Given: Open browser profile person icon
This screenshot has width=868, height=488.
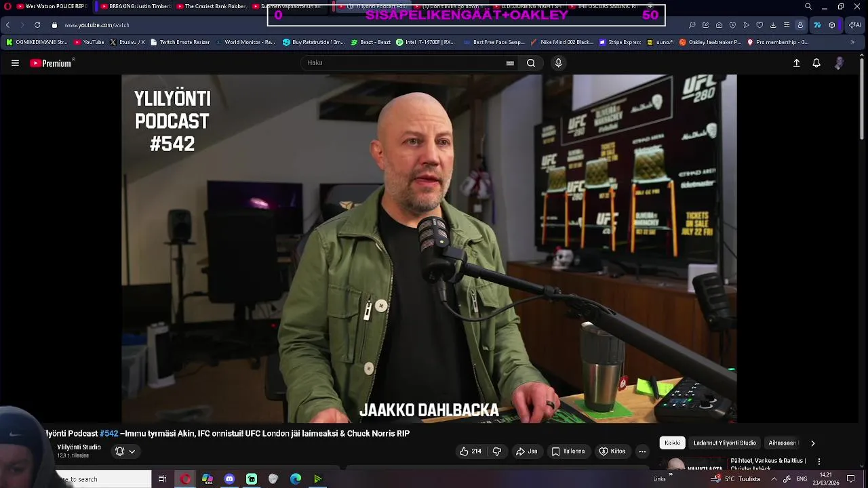Looking at the screenshot, I should point(800,25).
